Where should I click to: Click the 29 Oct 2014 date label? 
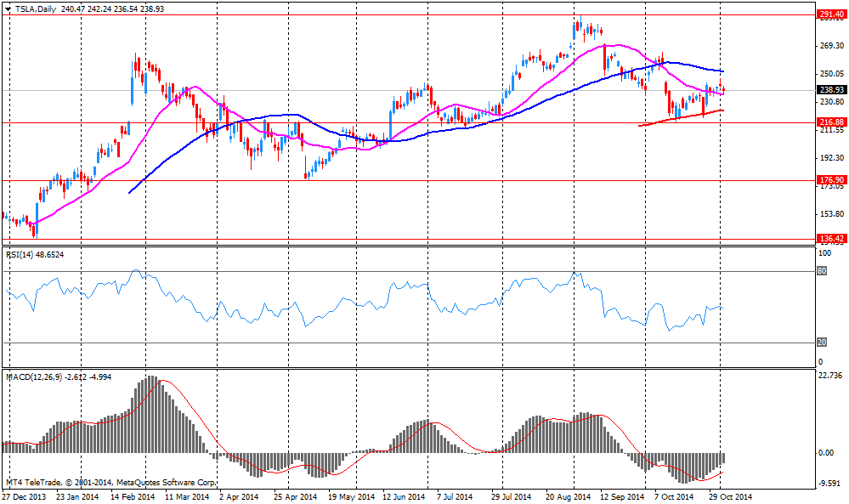click(731, 496)
